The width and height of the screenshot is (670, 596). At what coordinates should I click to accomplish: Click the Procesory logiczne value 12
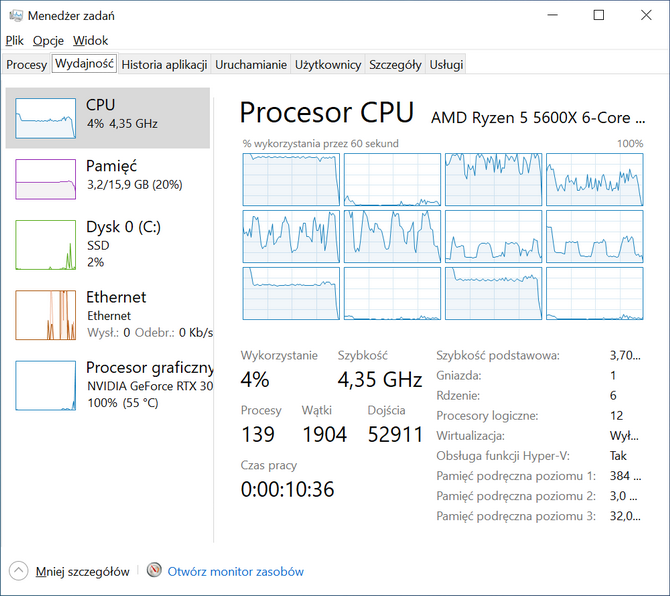click(616, 415)
